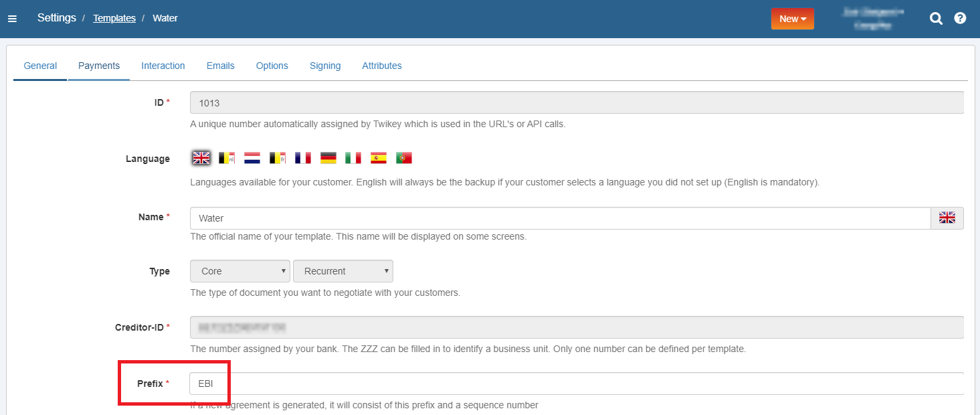Toggle the UK English flag language
This screenshot has height=415, width=980.
point(201,158)
